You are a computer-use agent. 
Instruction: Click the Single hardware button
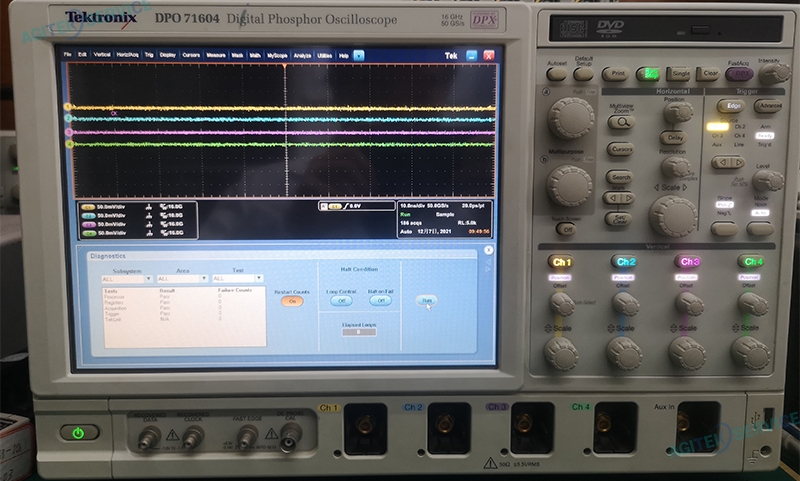tap(680, 74)
